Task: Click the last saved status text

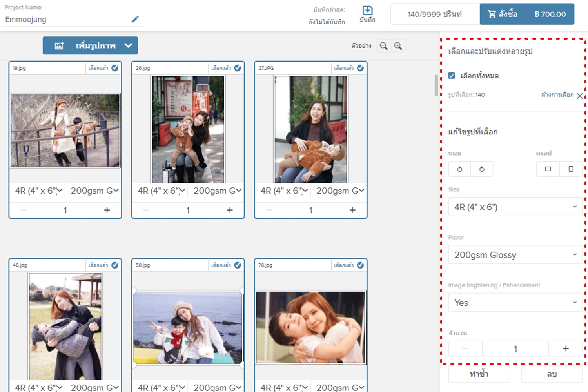Action: coord(327,16)
